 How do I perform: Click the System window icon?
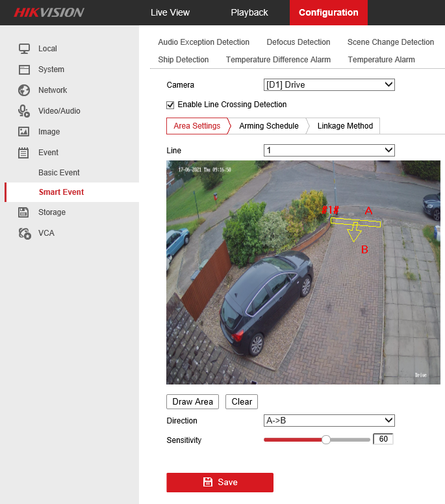click(24, 69)
